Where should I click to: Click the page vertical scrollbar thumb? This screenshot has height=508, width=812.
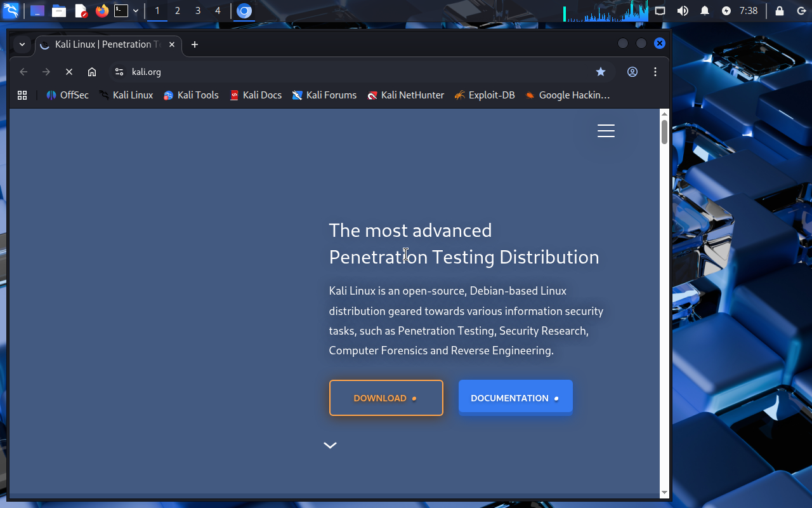pyautogui.click(x=664, y=131)
